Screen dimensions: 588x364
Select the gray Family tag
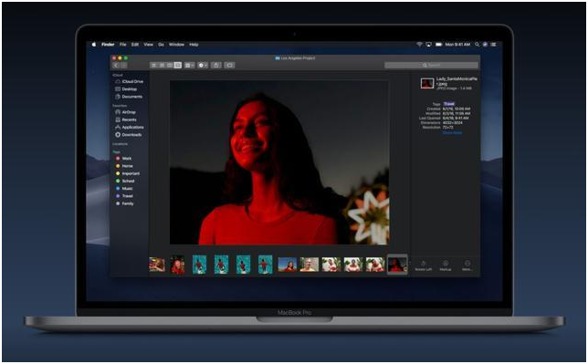pyautogui.click(x=124, y=203)
